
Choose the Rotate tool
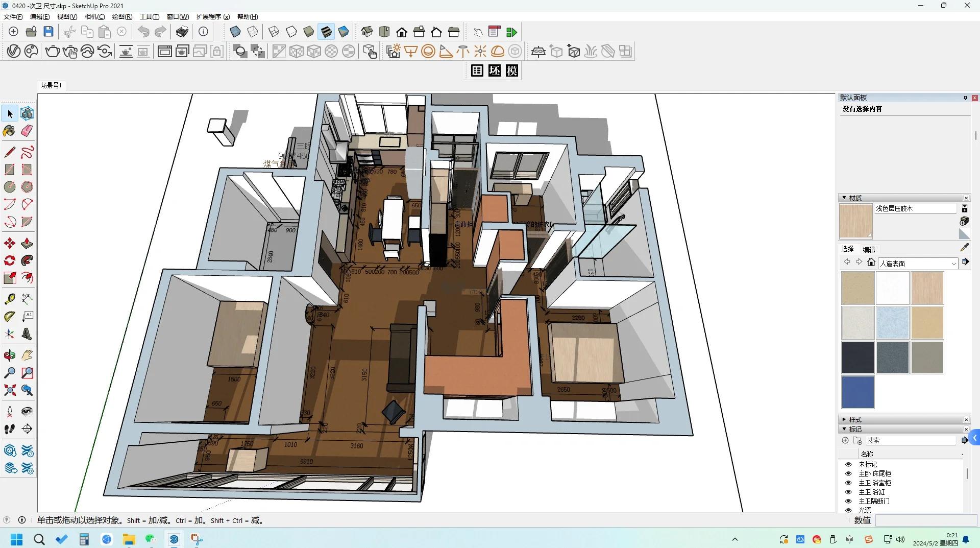click(x=9, y=260)
